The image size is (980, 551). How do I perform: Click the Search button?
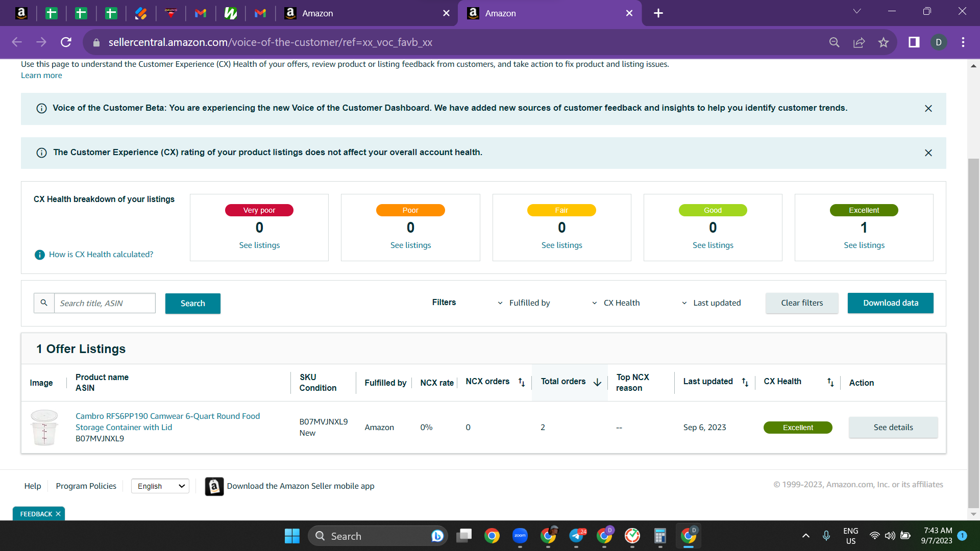pyautogui.click(x=193, y=304)
